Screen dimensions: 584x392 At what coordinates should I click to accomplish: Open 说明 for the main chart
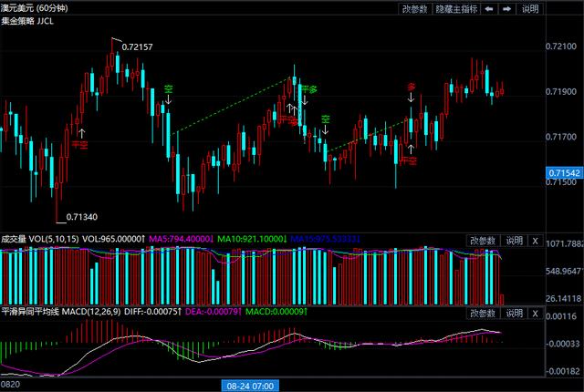531,9
